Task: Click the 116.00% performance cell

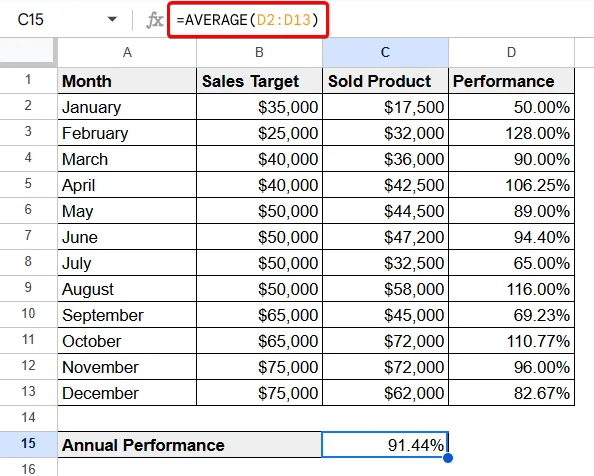Action: [x=511, y=289]
